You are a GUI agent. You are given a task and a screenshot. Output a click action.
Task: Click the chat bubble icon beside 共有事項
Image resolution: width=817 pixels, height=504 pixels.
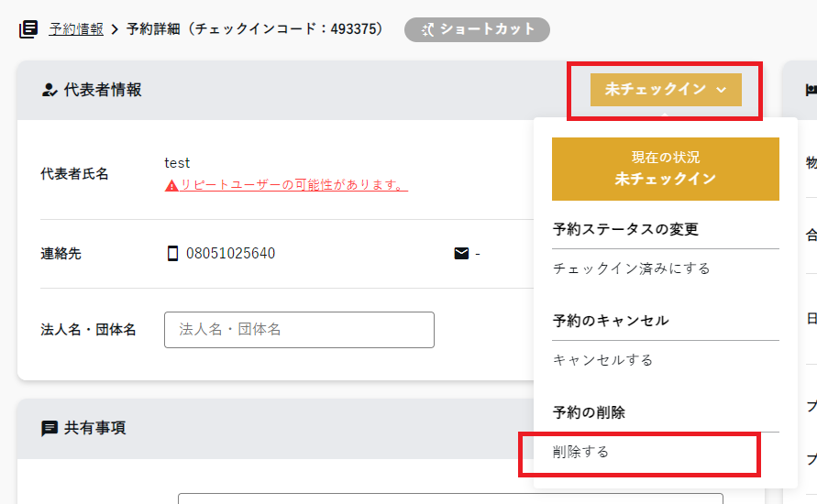click(x=50, y=428)
